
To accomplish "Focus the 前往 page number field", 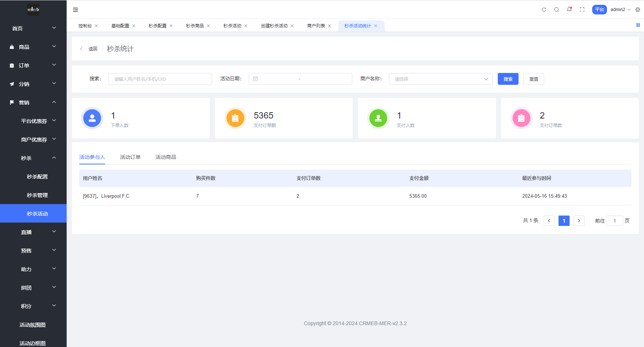I will 615,221.
